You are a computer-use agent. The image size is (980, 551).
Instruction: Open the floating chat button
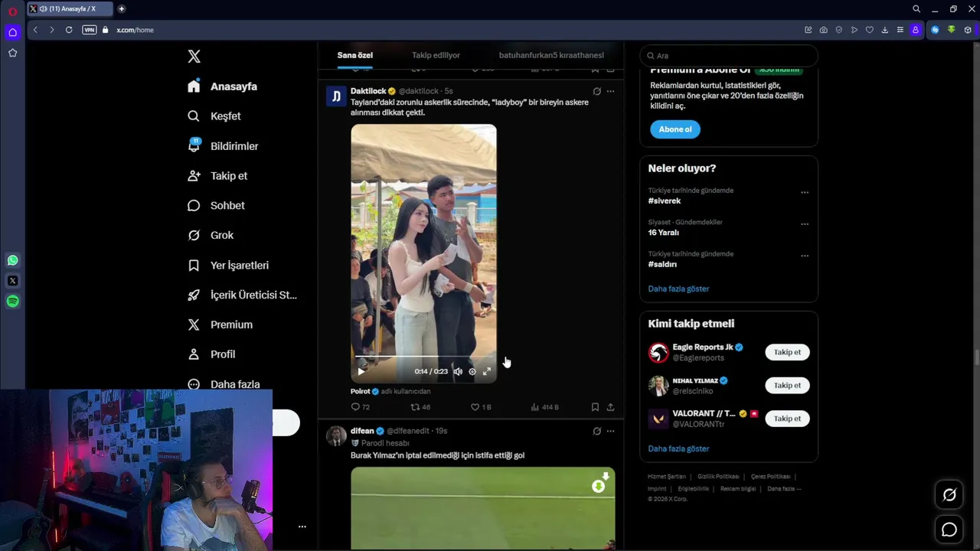(x=949, y=530)
